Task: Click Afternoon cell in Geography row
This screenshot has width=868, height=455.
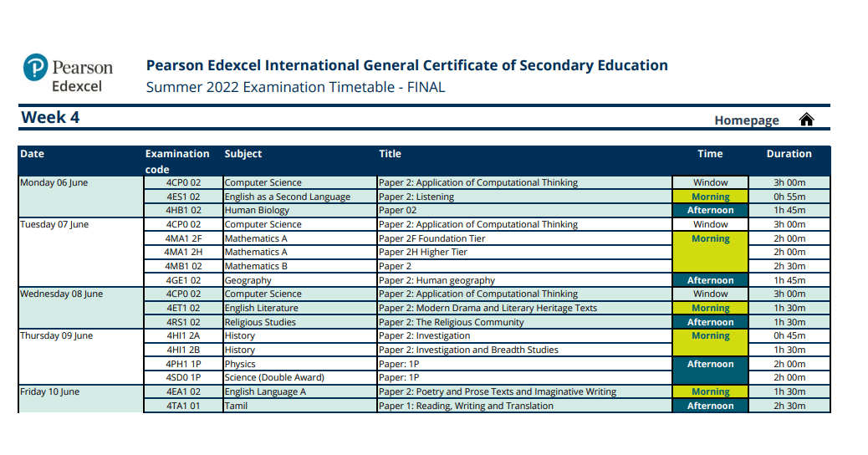Action: [710, 281]
